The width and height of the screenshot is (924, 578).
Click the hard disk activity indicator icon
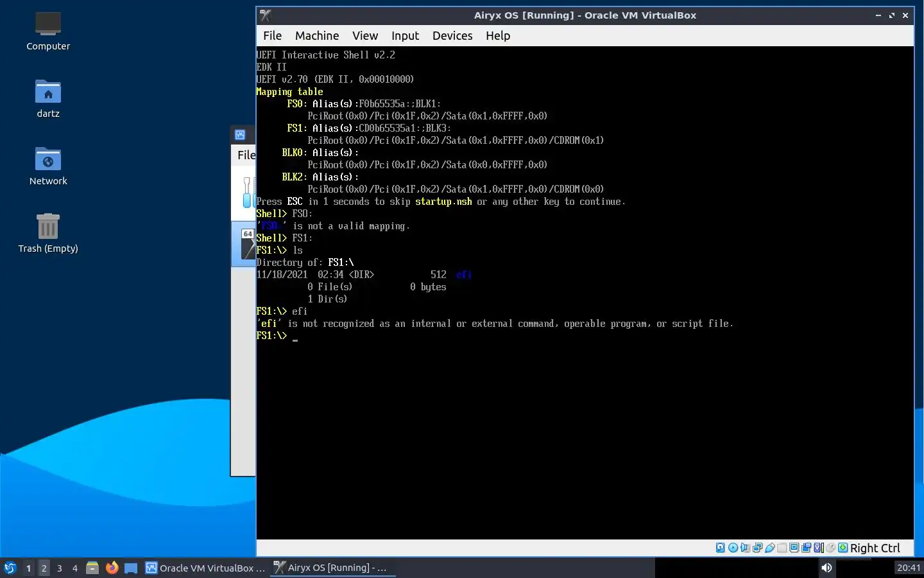[x=720, y=548]
